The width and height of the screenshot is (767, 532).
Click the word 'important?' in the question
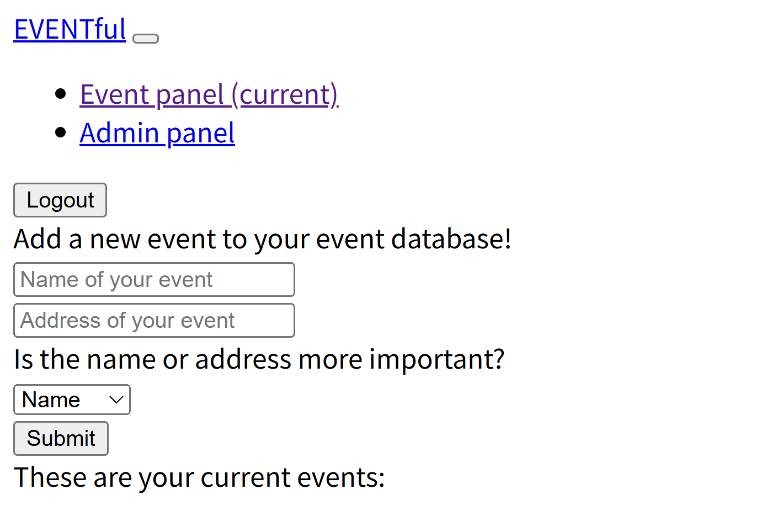436,359
